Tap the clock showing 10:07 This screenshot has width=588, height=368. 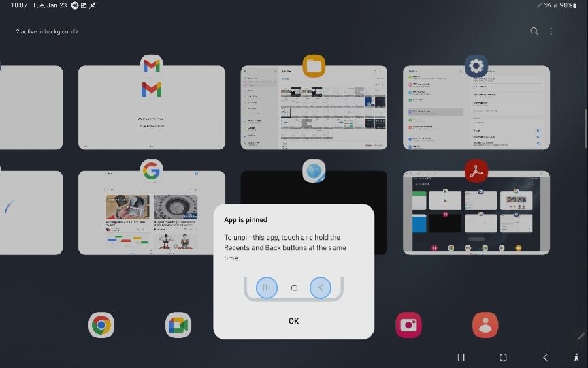pyautogui.click(x=19, y=5)
